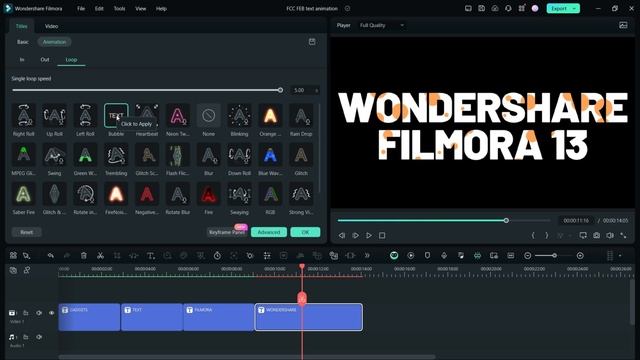Mute the Video 1 track
Image resolution: width=640 pixels, height=360 pixels.
39,313
